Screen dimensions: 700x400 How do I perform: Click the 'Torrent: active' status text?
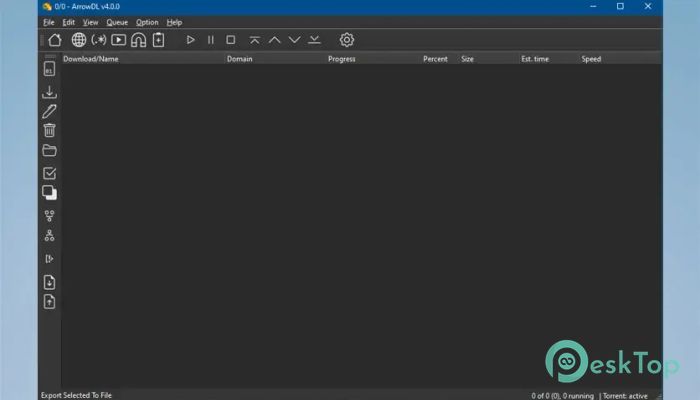[x=625, y=396]
